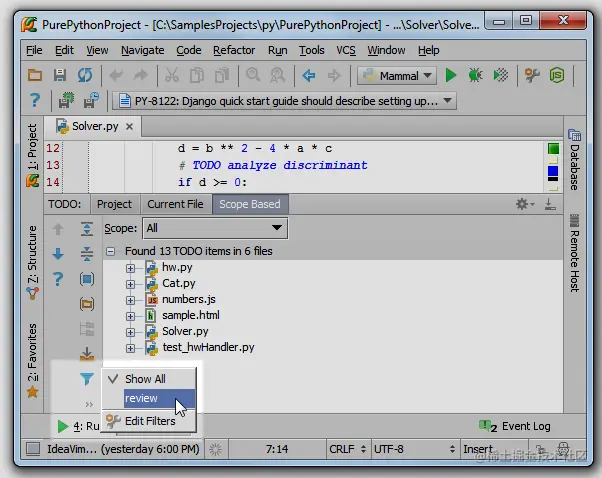Open the Remote Host side panel
This screenshot has width=602, height=478.
click(574, 253)
